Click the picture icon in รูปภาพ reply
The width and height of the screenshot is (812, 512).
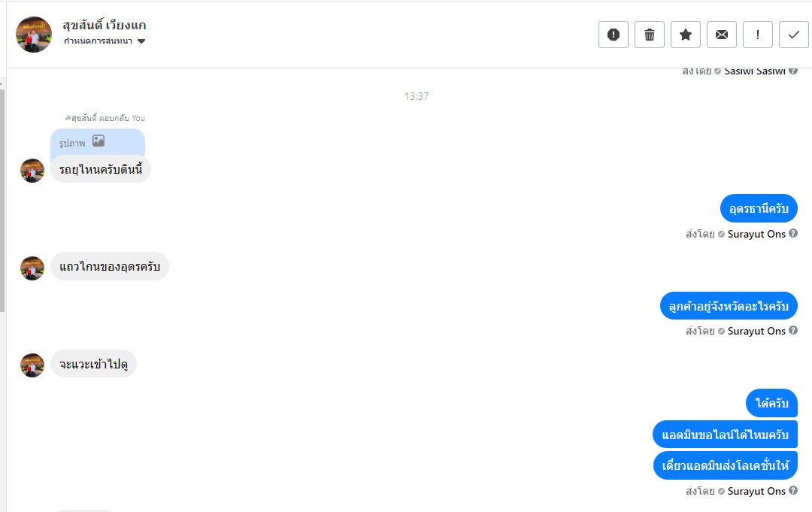[x=98, y=141]
